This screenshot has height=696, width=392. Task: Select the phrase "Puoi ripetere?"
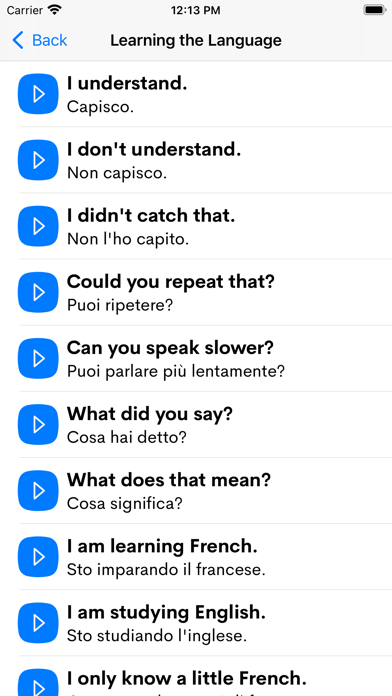pos(119,305)
